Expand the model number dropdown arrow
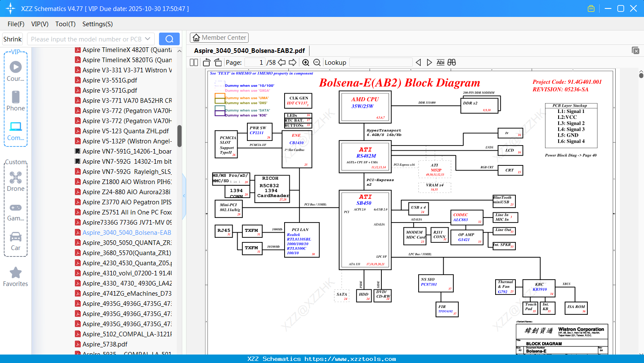 [x=148, y=39]
